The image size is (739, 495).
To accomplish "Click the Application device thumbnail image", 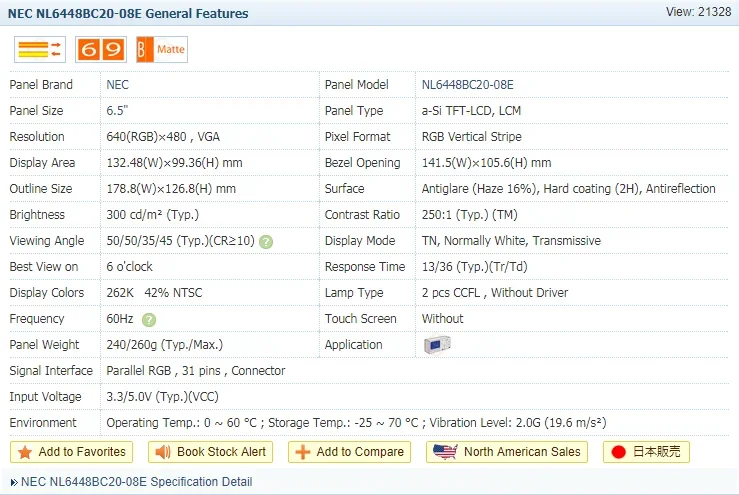I will 437,345.
